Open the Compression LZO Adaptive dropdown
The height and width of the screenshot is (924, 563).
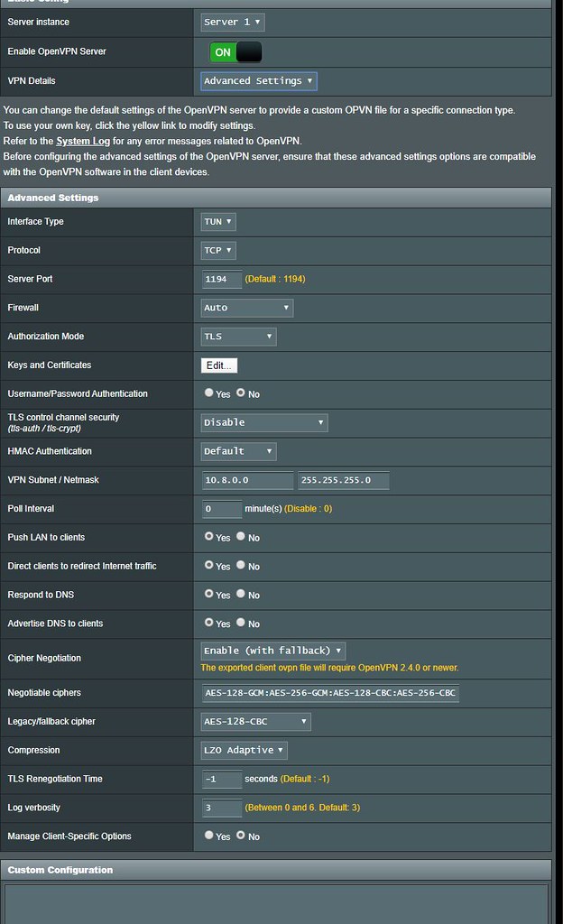tap(244, 750)
